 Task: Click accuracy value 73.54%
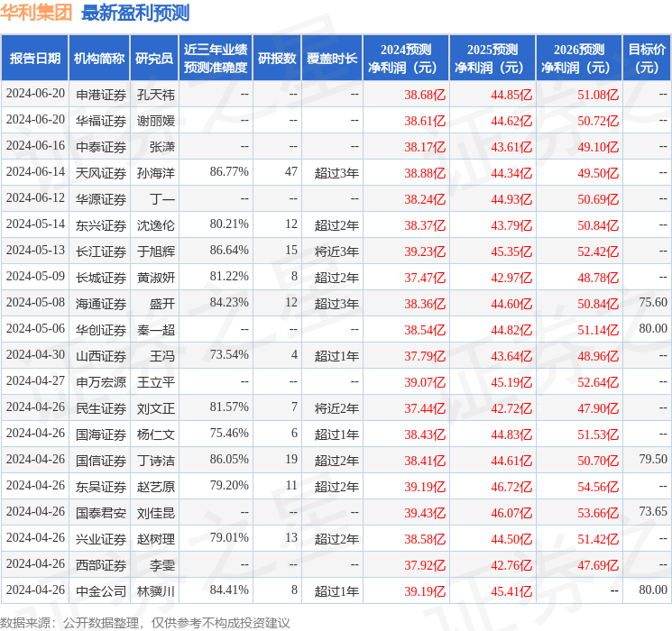pos(229,354)
